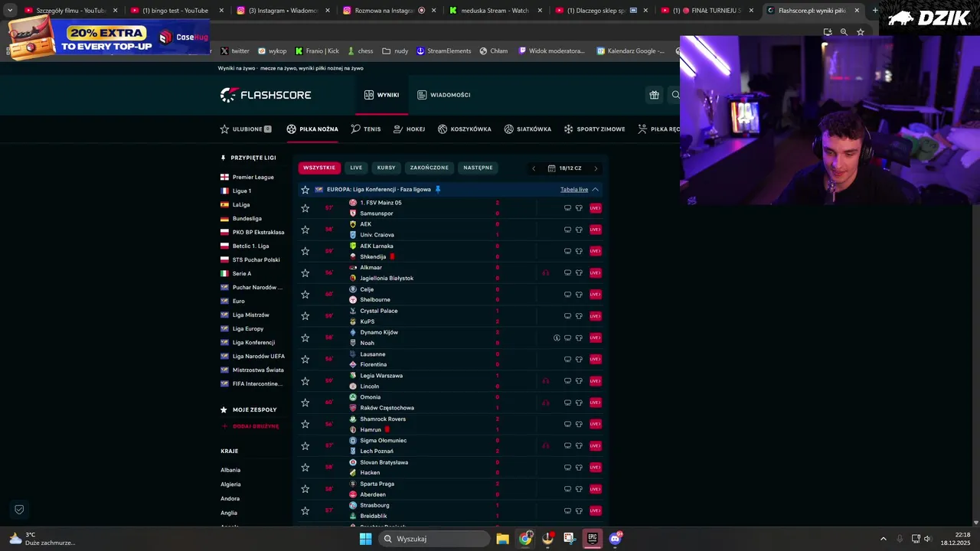Open headphones icon for Legia Warszawa match

pos(545,381)
